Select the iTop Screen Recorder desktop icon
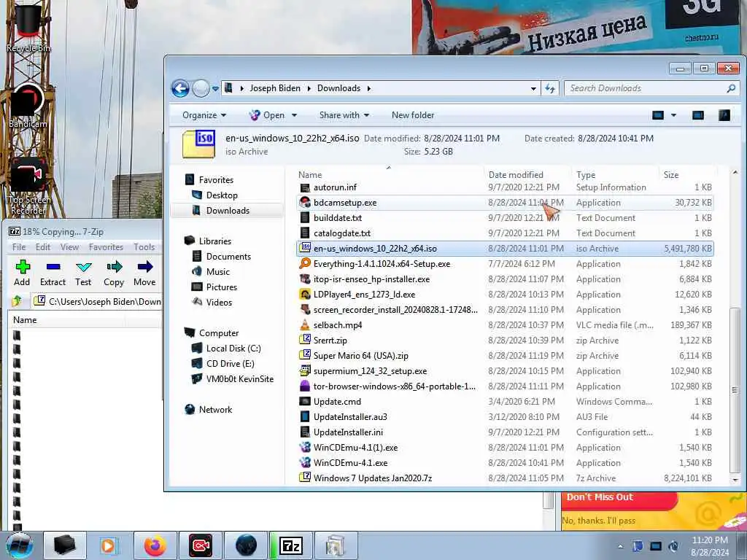747x560 pixels. (28, 187)
